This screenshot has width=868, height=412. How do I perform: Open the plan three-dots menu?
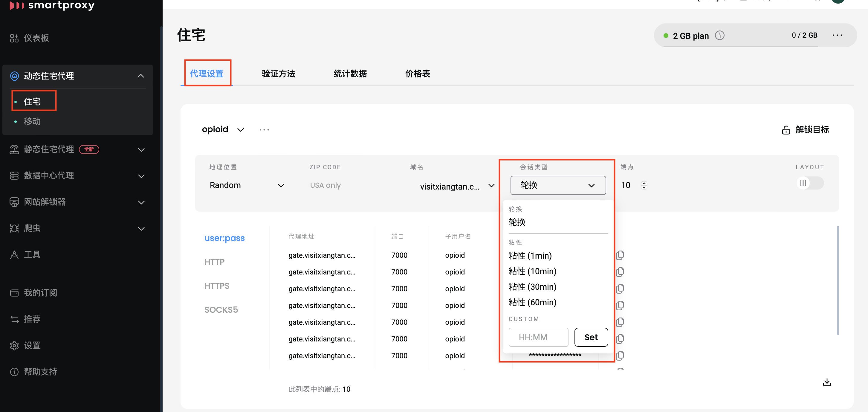tap(837, 35)
